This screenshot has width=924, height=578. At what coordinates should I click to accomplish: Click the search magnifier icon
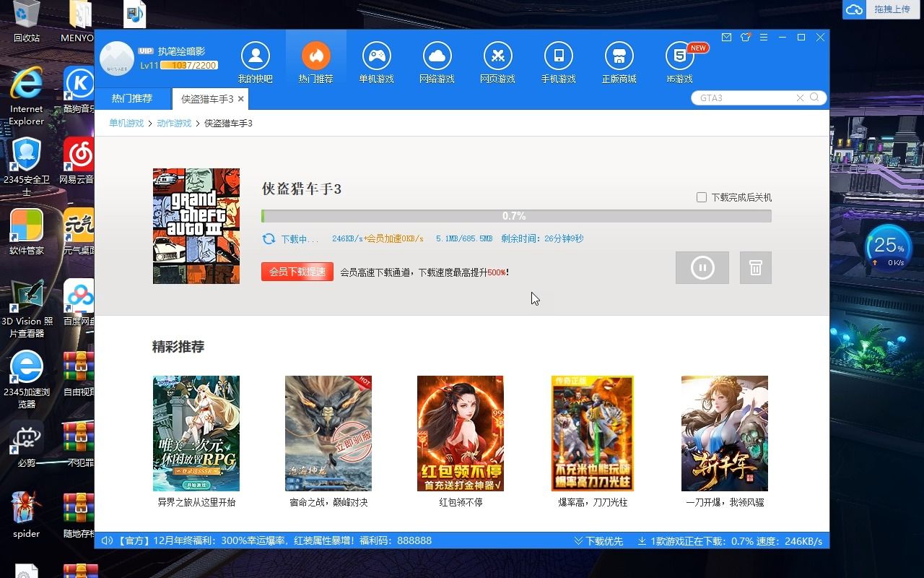[x=815, y=98]
